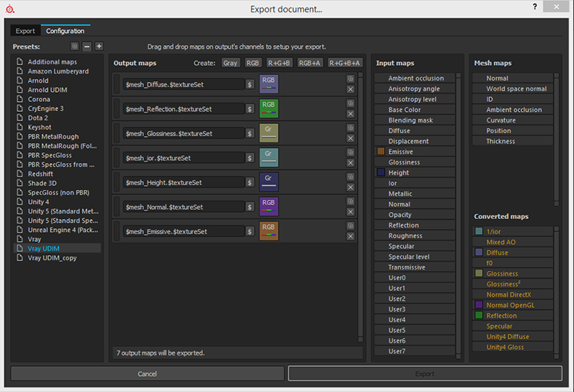This screenshot has width=574, height=392.
Task: Delete the Normal output map
Action: 351,212
